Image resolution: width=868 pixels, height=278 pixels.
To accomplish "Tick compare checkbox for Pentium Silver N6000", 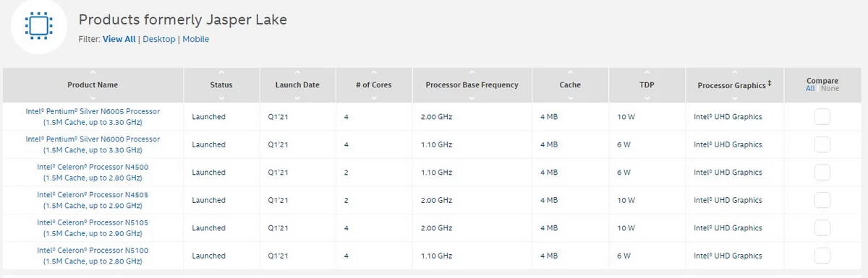I will tap(822, 144).
